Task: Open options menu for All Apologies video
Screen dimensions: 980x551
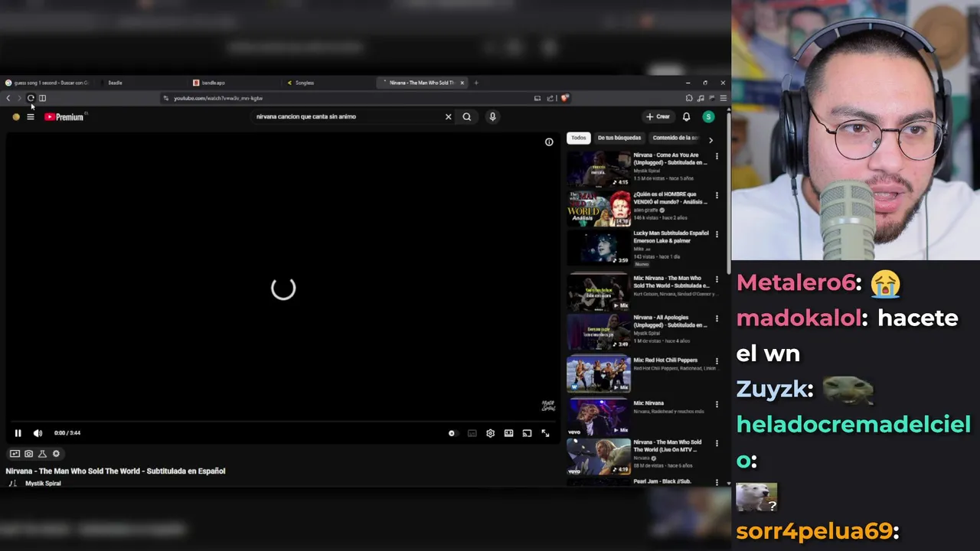Action: tap(717, 318)
